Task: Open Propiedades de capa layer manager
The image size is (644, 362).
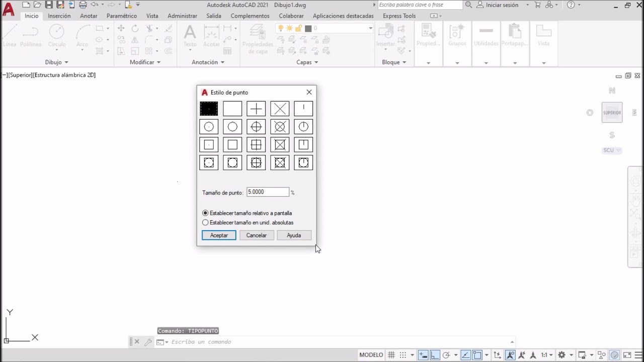Action: tap(258, 39)
